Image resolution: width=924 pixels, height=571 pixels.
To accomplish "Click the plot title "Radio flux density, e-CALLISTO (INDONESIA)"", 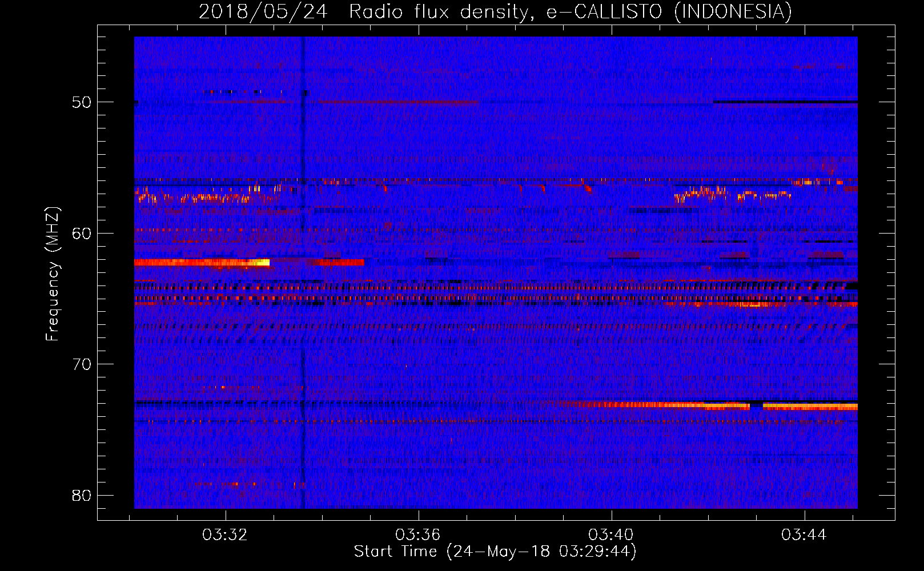I will [x=571, y=12].
